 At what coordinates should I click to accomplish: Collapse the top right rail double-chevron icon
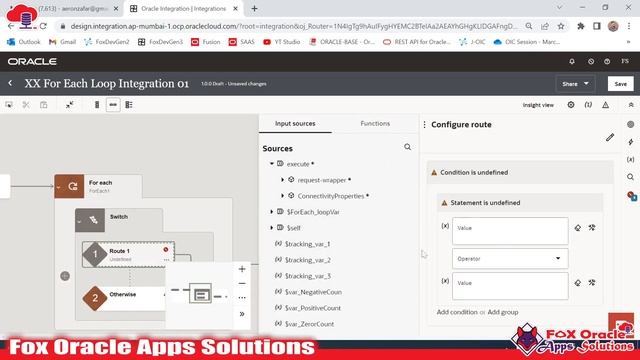[x=631, y=105]
